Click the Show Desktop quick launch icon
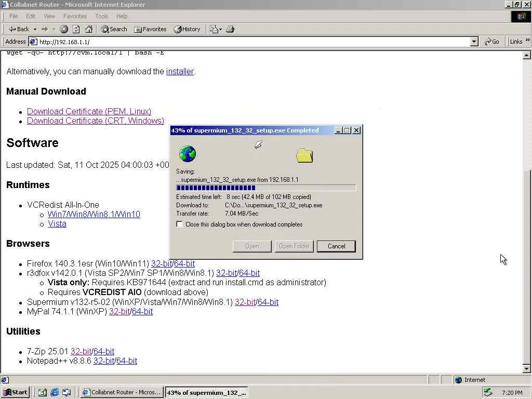The image size is (532, 399). tap(43, 393)
